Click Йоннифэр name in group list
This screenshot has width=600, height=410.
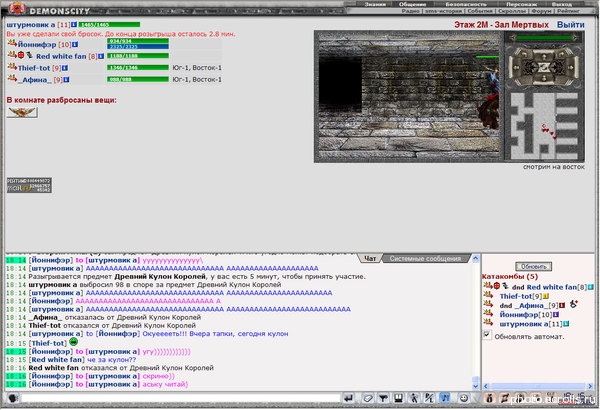(x=37, y=45)
